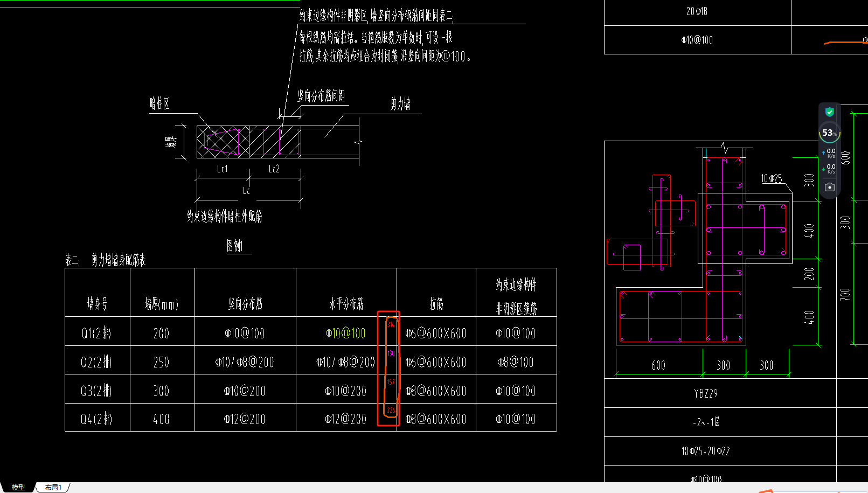Viewport: 868px width, 493px height.
Task: Open the camera screenshot icon in floating widget
Action: coord(830,187)
